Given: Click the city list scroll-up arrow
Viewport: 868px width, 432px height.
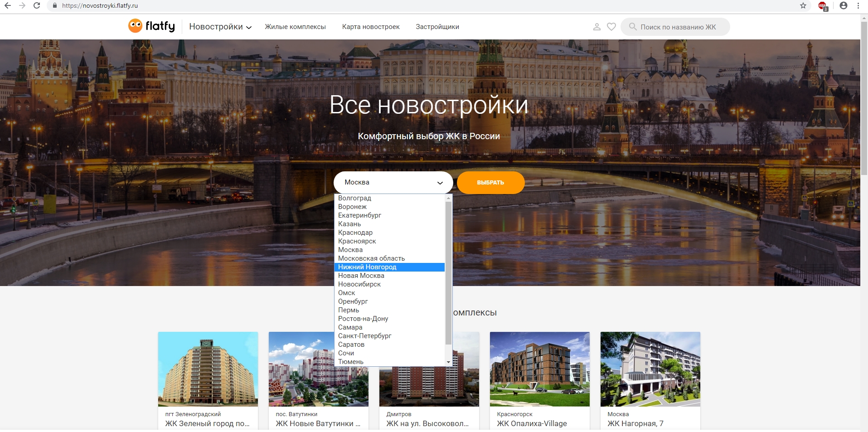Looking at the screenshot, I should [x=448, y=198].
